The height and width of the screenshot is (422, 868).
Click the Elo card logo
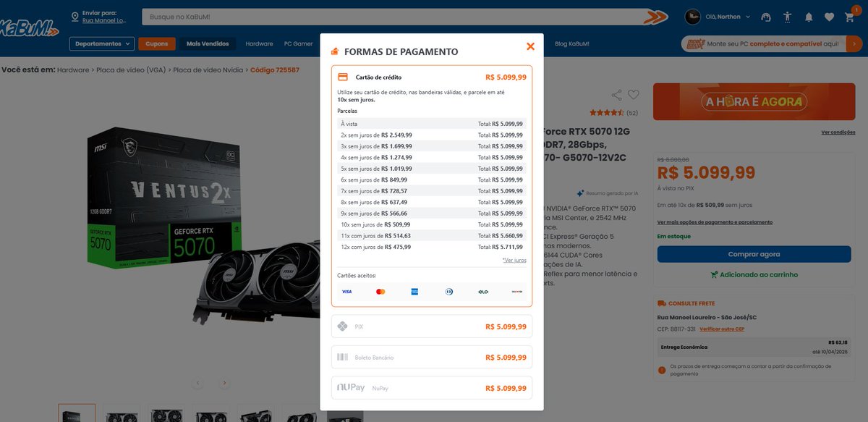pos(482,291)
